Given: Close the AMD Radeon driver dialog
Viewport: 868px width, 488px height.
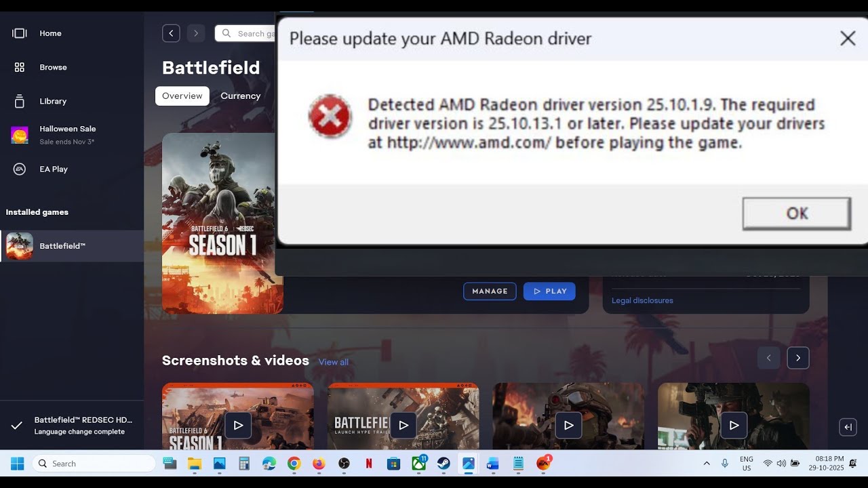Looking at the screenshot, I should [848, 39].
